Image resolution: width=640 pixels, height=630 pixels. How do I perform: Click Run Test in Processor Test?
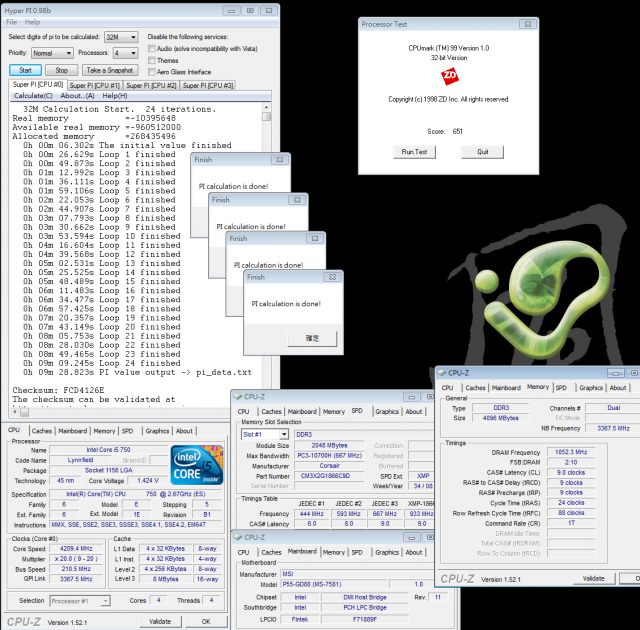point(414,152)
